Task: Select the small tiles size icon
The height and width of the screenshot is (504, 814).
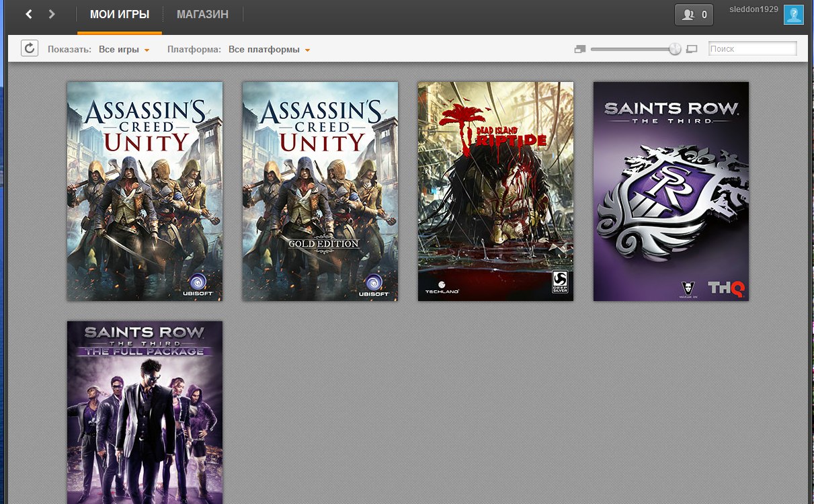Action: coord(581,49)
